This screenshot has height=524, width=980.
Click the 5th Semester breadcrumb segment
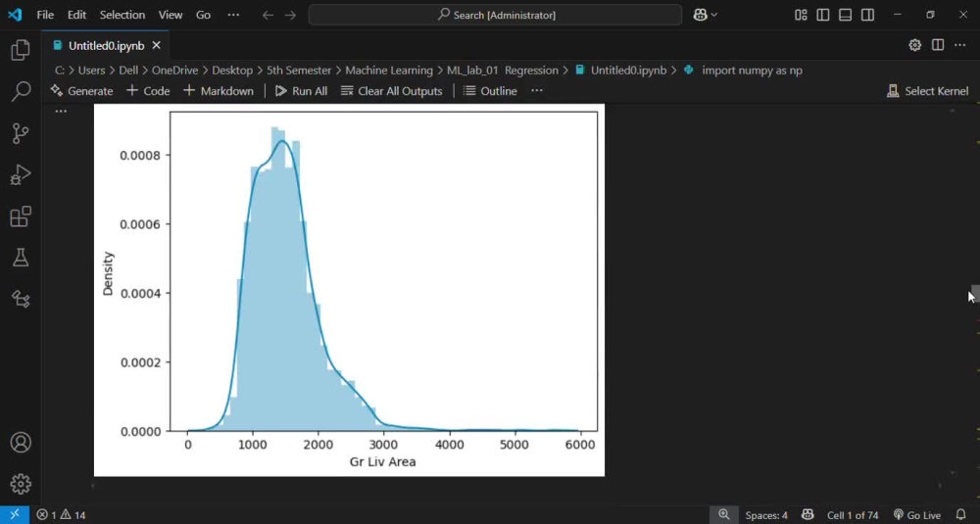[x=299, y=71]
